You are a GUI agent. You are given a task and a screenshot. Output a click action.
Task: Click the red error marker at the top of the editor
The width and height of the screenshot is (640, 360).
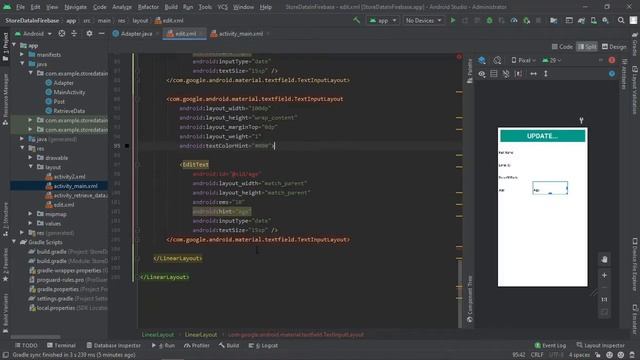(x=459, y=56)
